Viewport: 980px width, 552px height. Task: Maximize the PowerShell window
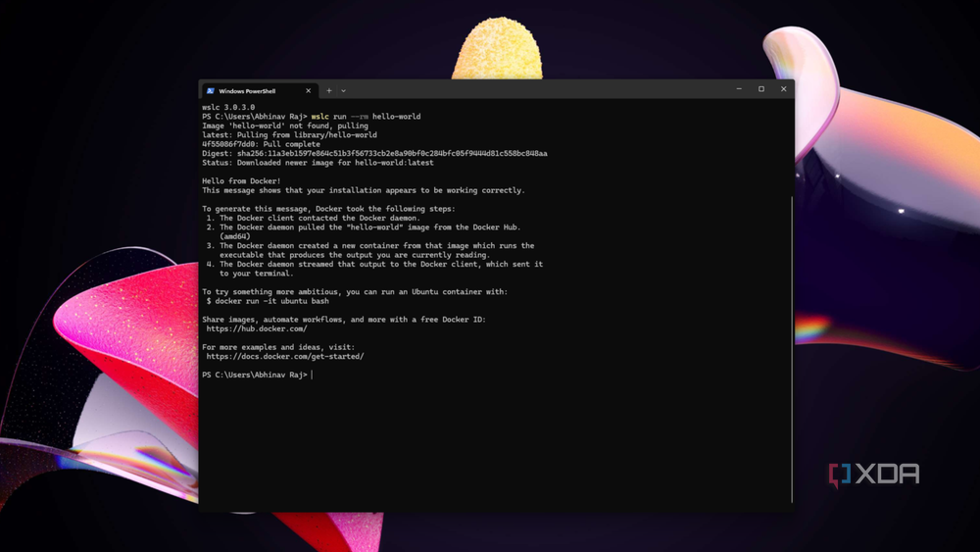point(761,89)
